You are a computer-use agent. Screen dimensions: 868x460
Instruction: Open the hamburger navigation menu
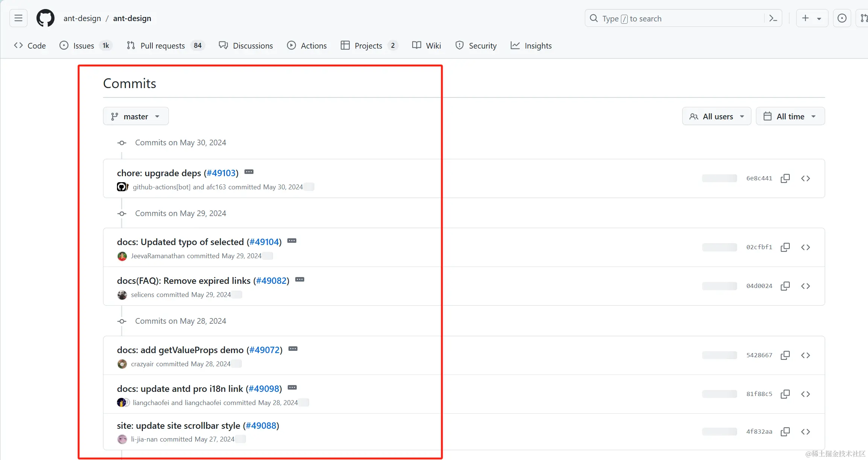coord(18,18)
